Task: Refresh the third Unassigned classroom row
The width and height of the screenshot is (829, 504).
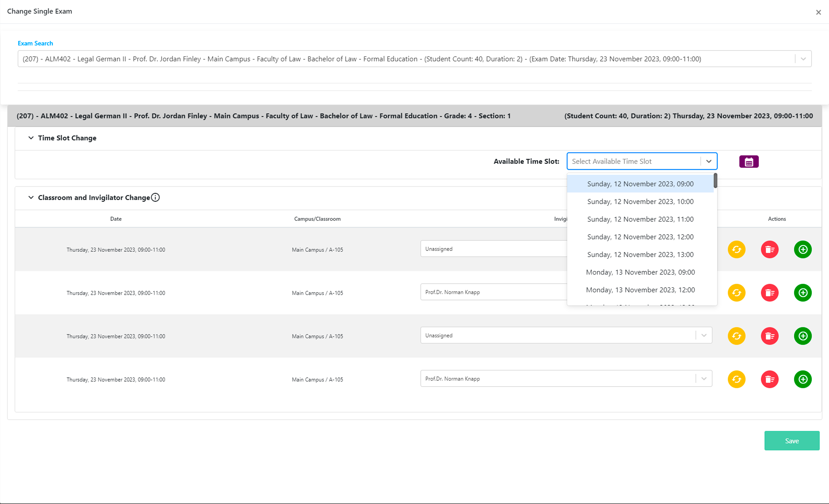Action: click(x=737, y=336)
